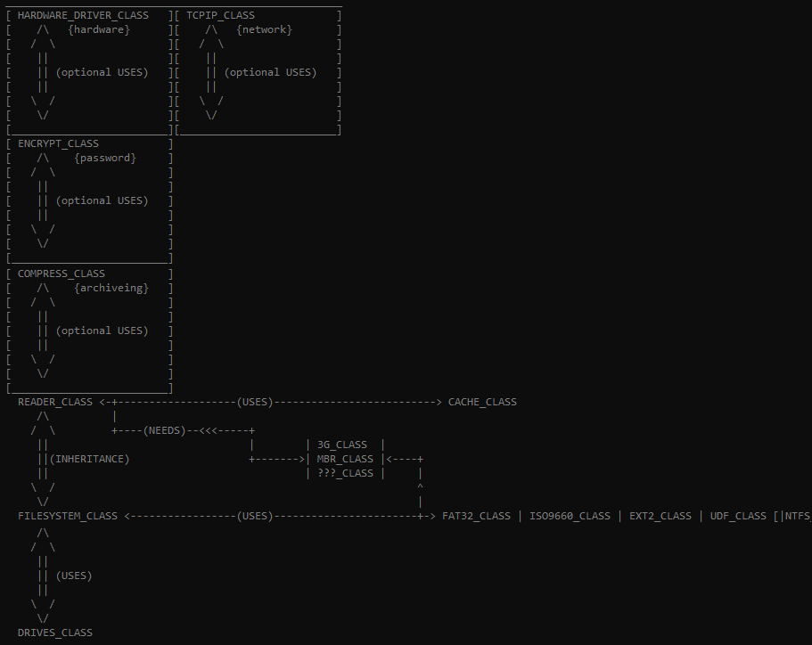Select the {hardware} label
Screen dimensions: 812x645
click(99, 29)
